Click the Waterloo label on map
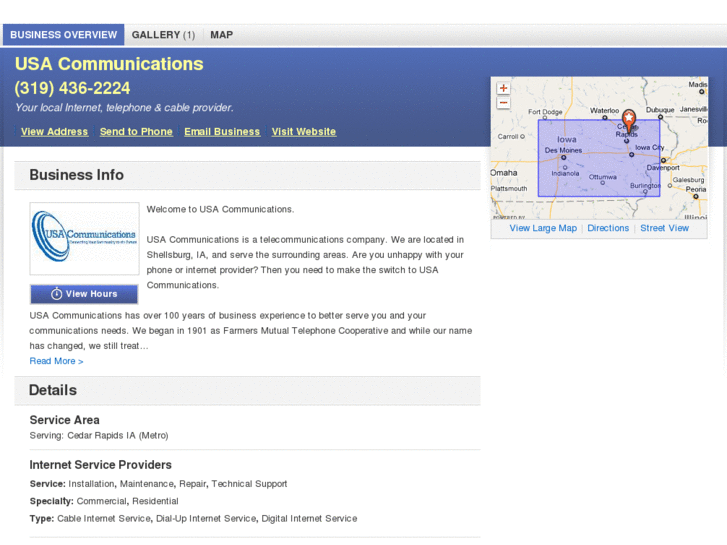The image size is (727, 545). point(604,110)
